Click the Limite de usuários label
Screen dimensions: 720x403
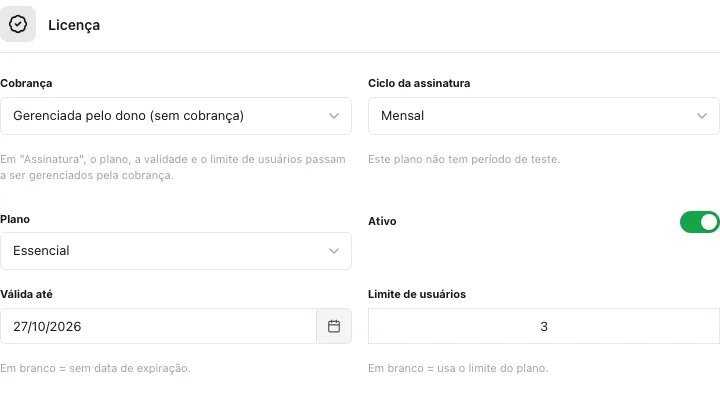417,294
